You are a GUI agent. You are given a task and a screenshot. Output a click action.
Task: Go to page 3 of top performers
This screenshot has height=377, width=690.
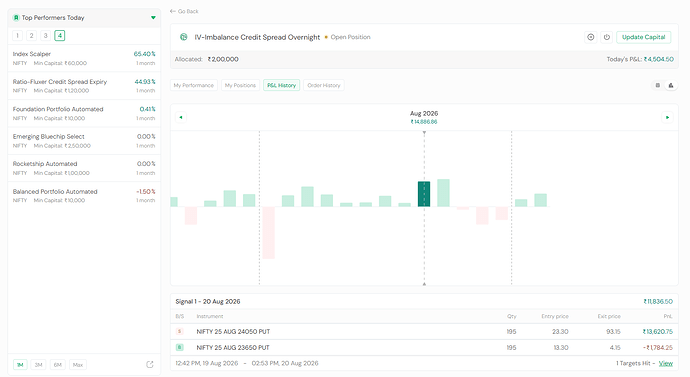45,36
